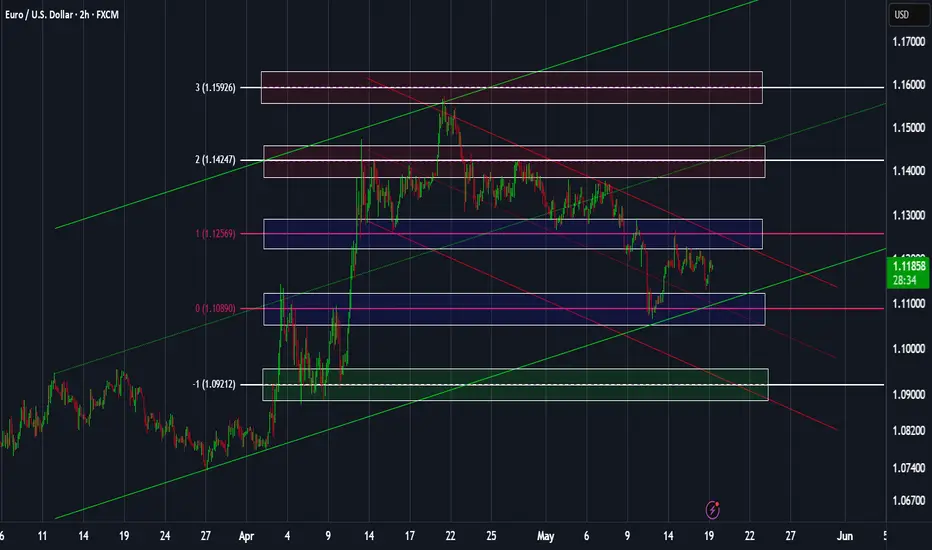Click the 1.10000 price axis label
Viewport: 932px width, 550px height.
908,348
